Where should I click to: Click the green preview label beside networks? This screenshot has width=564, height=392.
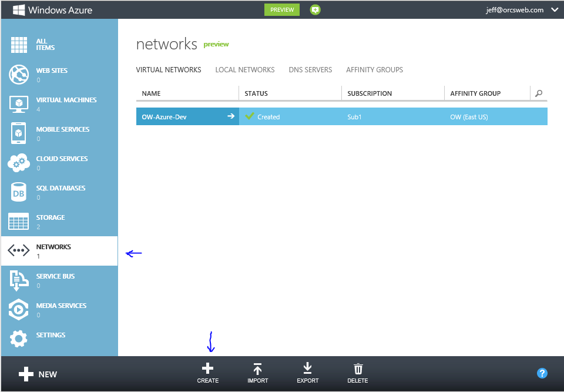tap(216, 45)
